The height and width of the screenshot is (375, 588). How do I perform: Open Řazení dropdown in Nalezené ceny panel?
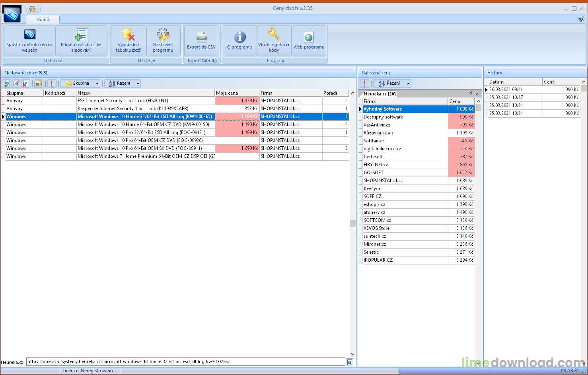pos(393,84)
